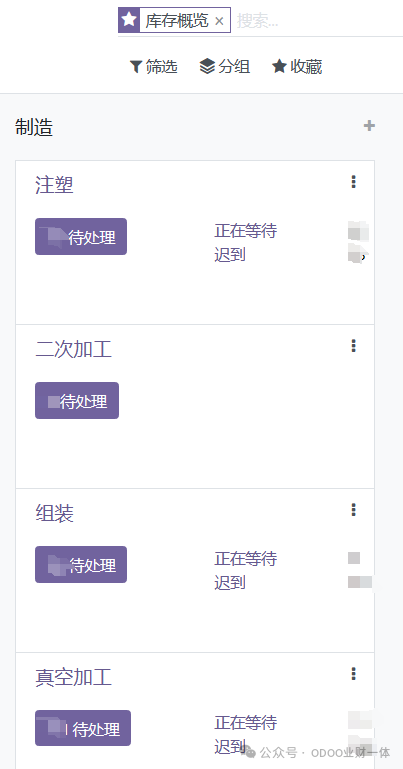Open the three-dot menu on 注塑 card
The height and width of the screenshot is (769, 403).
click(x=353, y=182)
